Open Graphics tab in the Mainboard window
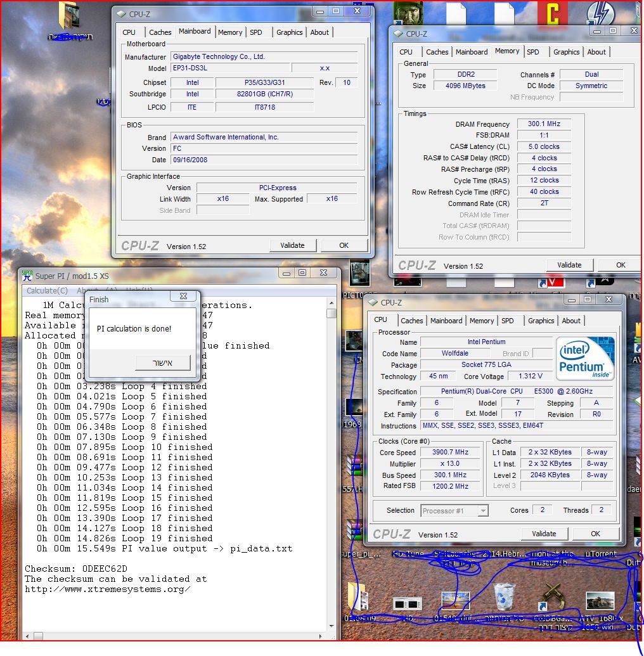Screen dimensions: 644x656 [x=289, y=32]
